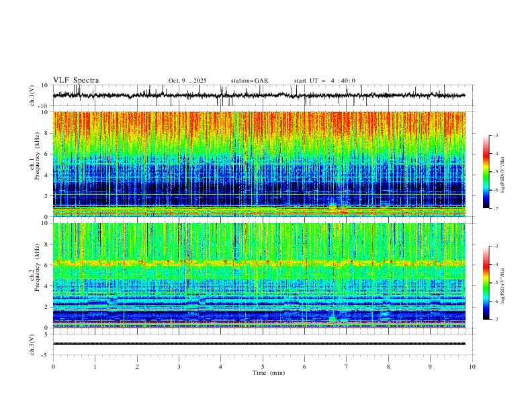532x411 pixels.
Task: Click the "4" kHz tick on ch.1 spectrogram
Action: 46,175
